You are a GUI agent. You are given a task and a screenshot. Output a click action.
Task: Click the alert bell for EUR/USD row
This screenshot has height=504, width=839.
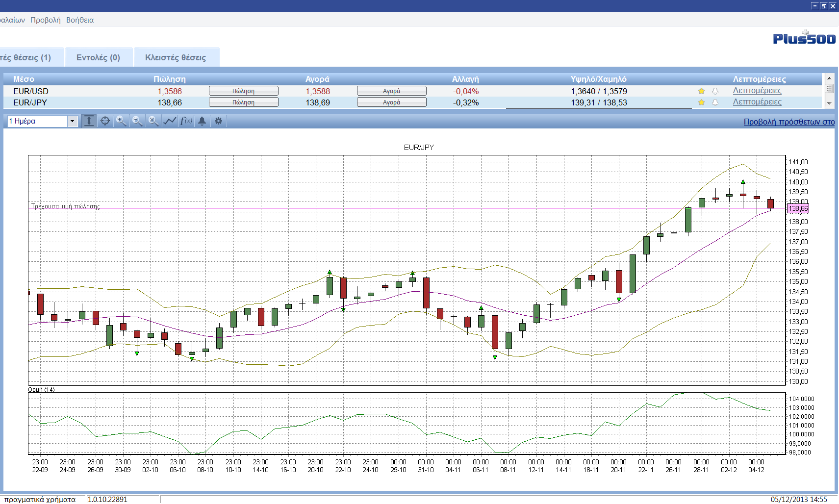715,91
